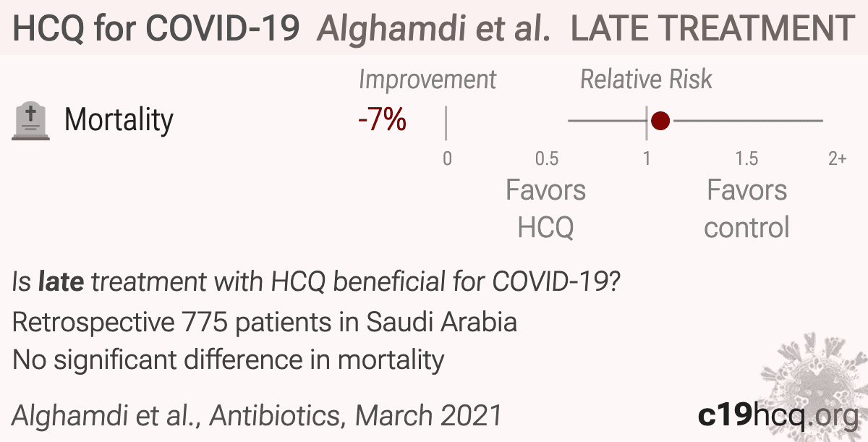Click the confidence interval line right end
Image resolution: width=868 pixels, height=442 pixels.
pyautogui.click(x=821, y=121)
